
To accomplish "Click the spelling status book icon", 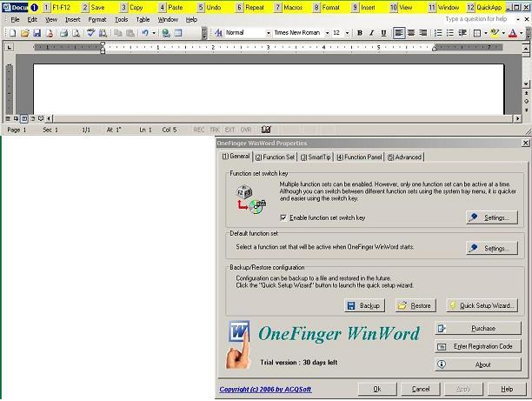I will point(266,130).
